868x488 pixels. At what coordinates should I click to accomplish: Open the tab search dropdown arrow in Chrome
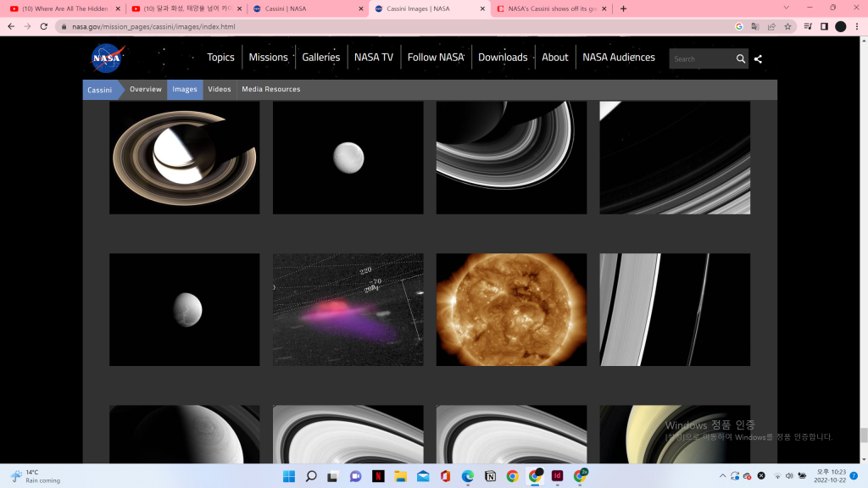786,8
